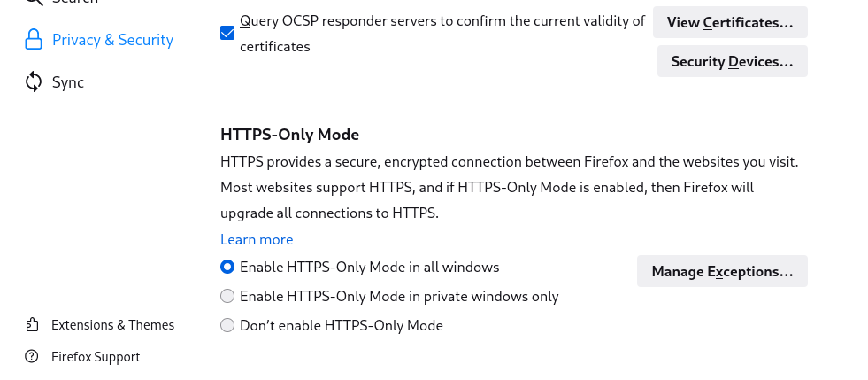Viewport: 868px width, 380px height.
Task: Uncheck the Query OCSP responder servers checkbox
Action: (227, 33)
